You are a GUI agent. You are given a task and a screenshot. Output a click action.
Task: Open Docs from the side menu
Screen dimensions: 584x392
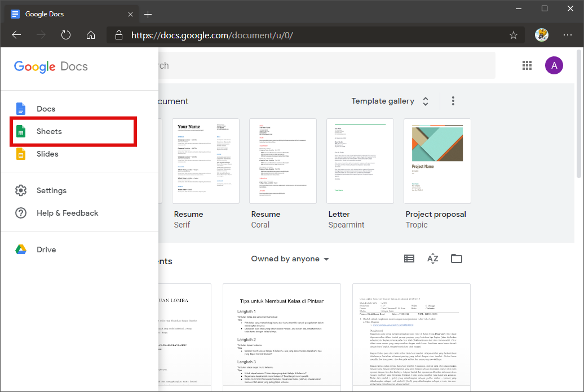pos(79,109)
